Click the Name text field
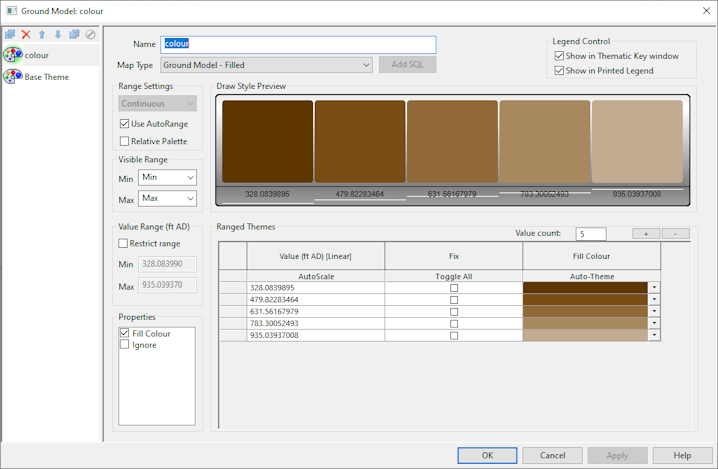718x469 pixels. click(x=298, y=44)
